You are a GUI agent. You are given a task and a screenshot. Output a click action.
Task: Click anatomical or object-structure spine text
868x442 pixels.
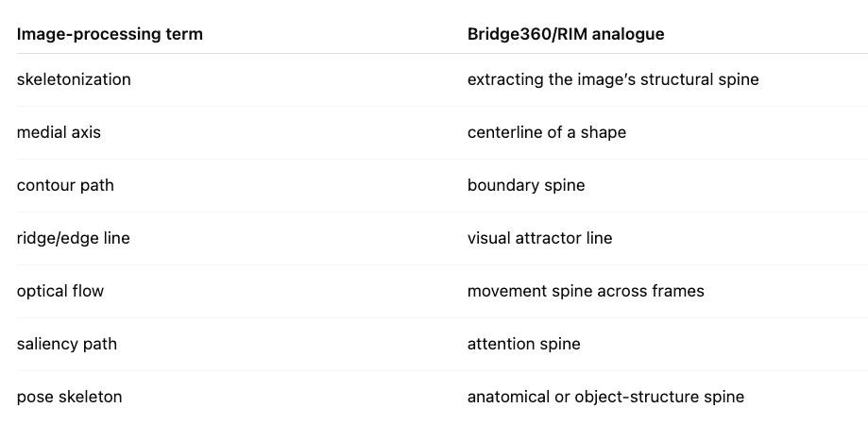(x=605, y=398)
